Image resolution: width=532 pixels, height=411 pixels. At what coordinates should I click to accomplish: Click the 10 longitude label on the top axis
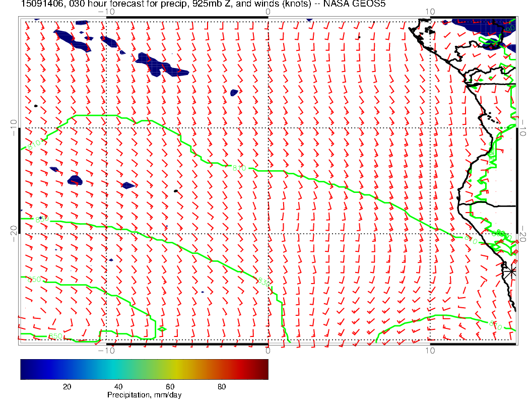430,12
